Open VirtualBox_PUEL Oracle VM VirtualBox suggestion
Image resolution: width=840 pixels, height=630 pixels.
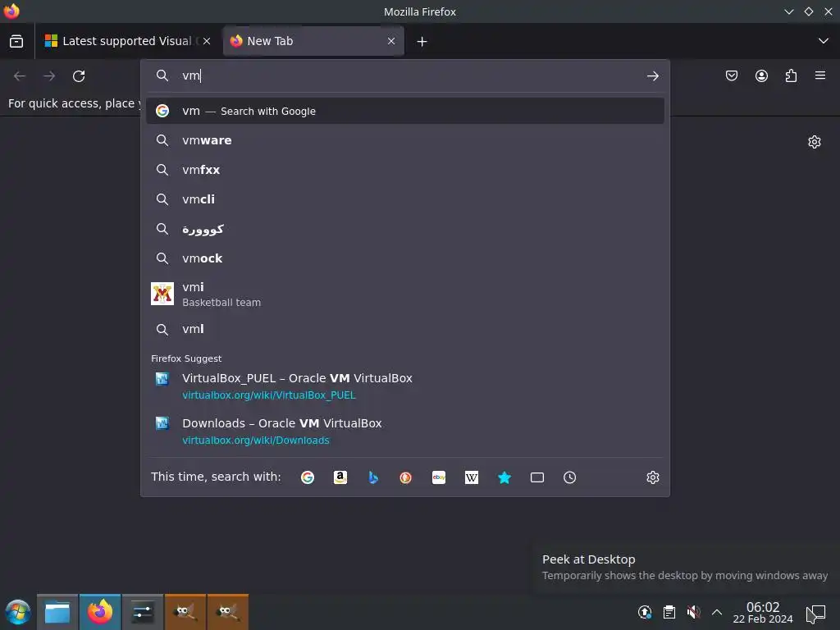(x=405, y=386)
